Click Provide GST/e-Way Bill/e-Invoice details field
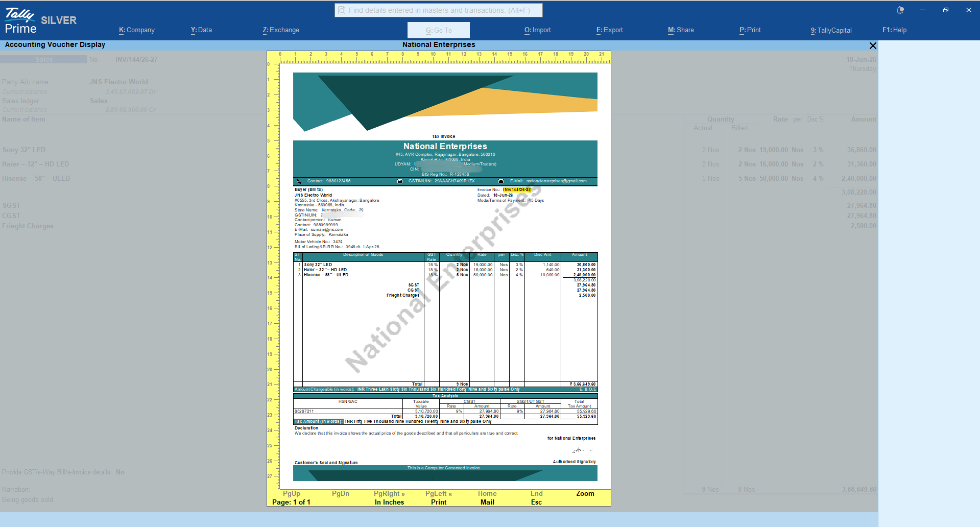The image size is (980, 527). tap(63, 472)
